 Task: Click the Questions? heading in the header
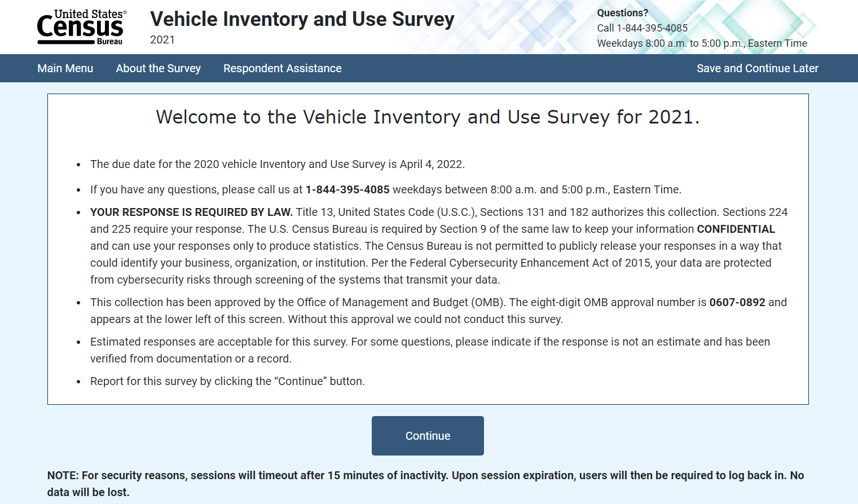[623, 13]
